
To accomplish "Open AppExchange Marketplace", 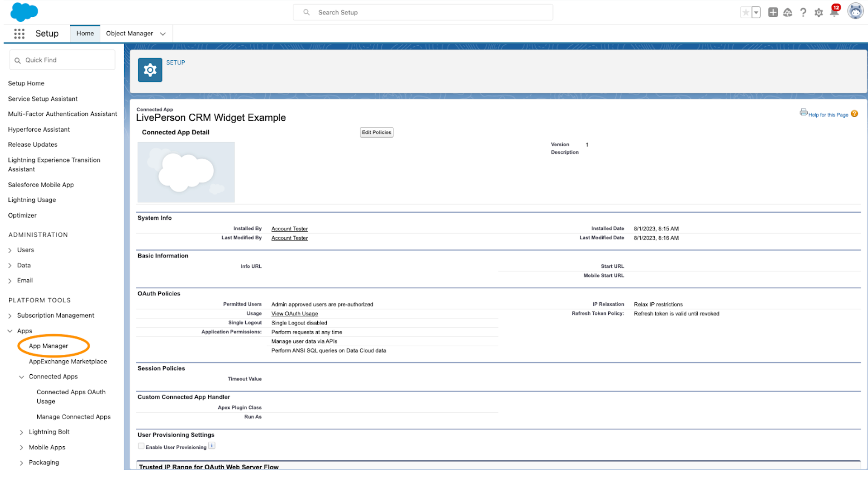I will pos(68,362).
